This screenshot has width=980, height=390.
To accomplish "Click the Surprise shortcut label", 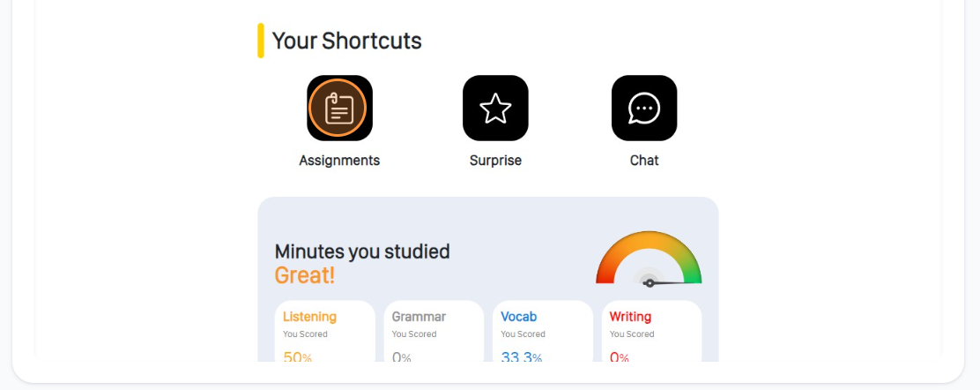I will [495, 161].
